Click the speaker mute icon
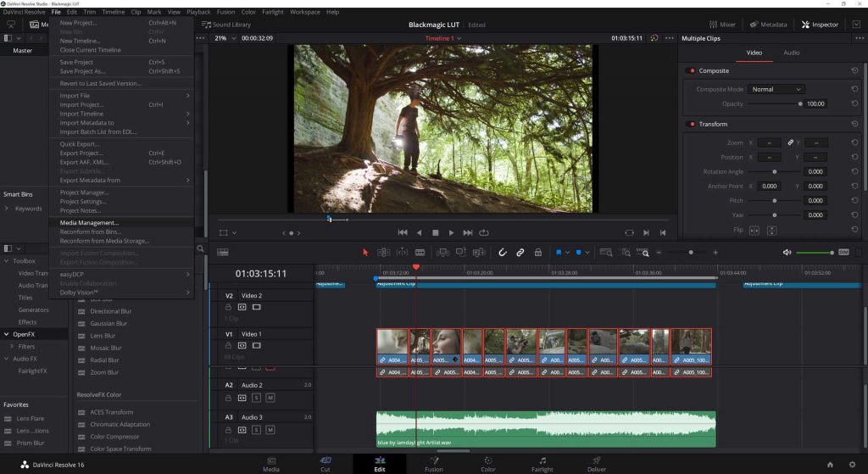868x474 pixels. [787, 253]
